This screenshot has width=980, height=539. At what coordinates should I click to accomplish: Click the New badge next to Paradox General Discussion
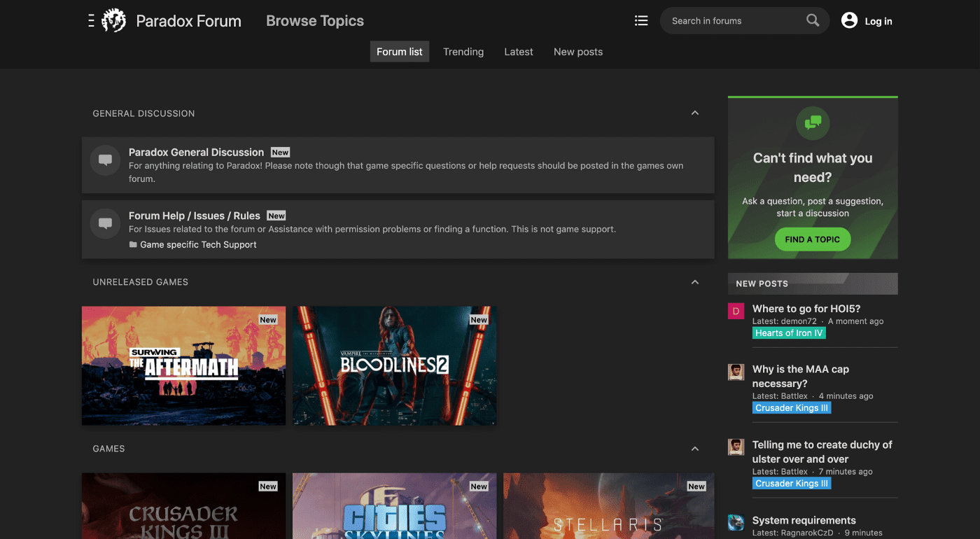tap(280, 153)
